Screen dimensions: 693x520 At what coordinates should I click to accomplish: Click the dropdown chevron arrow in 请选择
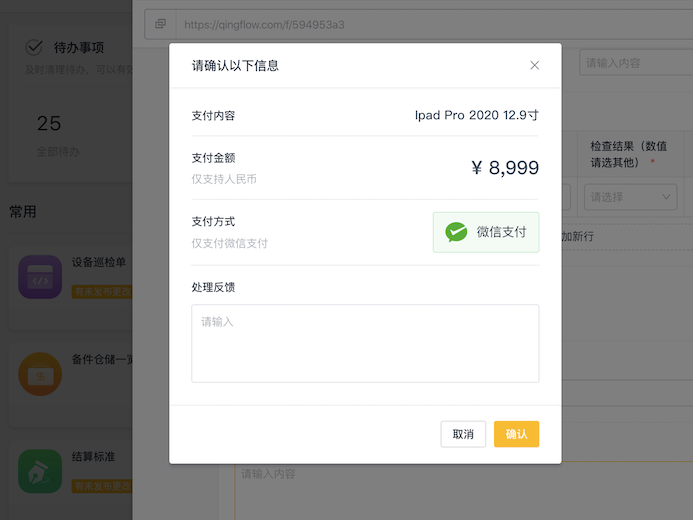666,197
